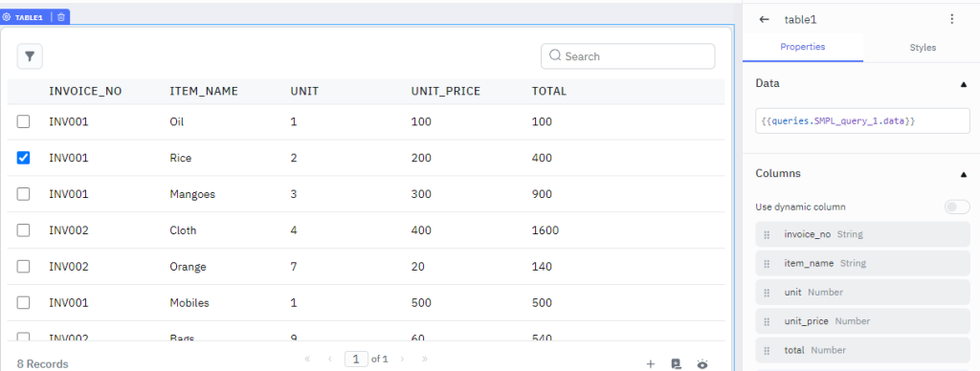980x371 pixels.
Task: Grab the drag handle of the unit_price column
Action: coord(767,321)
